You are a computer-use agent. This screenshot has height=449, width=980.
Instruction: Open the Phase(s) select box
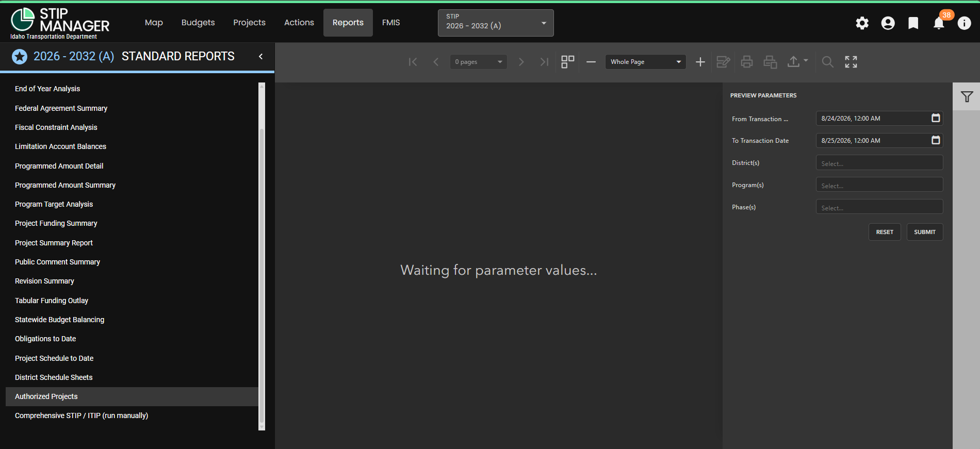click(879, 207)
